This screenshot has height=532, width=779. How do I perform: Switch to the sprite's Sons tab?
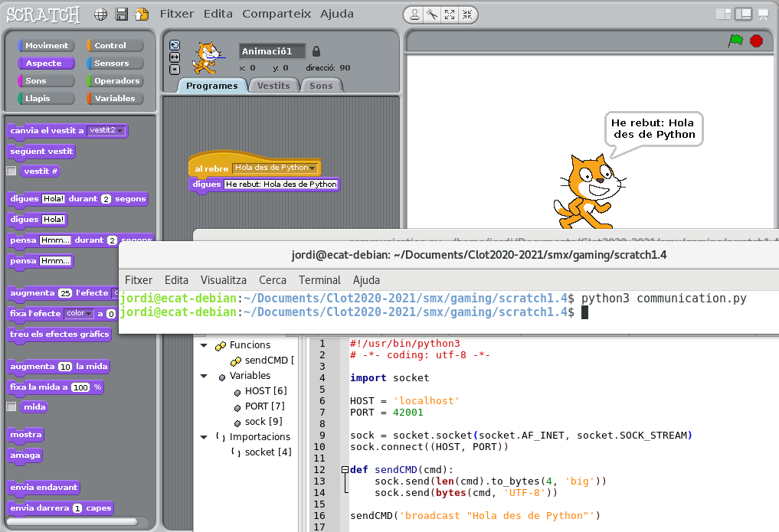click(322, 86)
